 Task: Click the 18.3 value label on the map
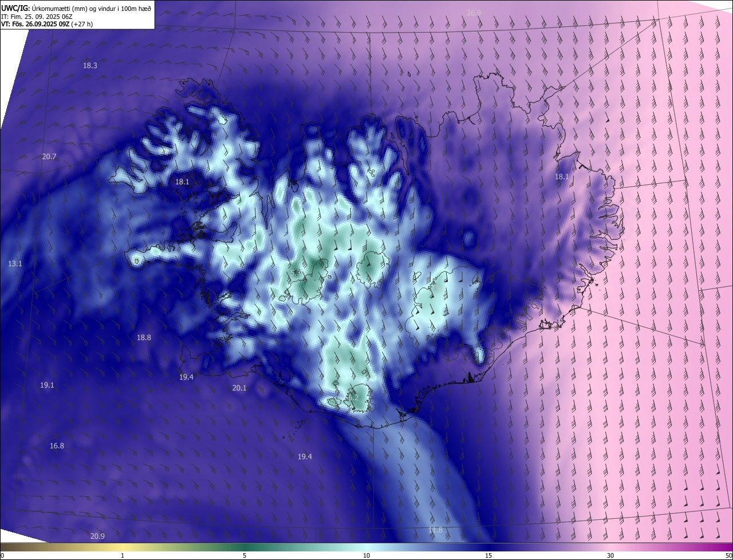click(x=90, y=66)
